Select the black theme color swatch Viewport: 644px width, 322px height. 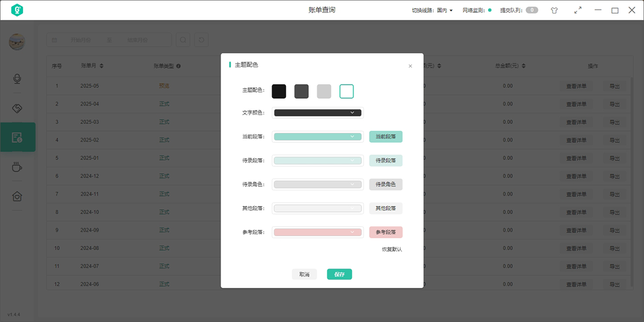279,91
